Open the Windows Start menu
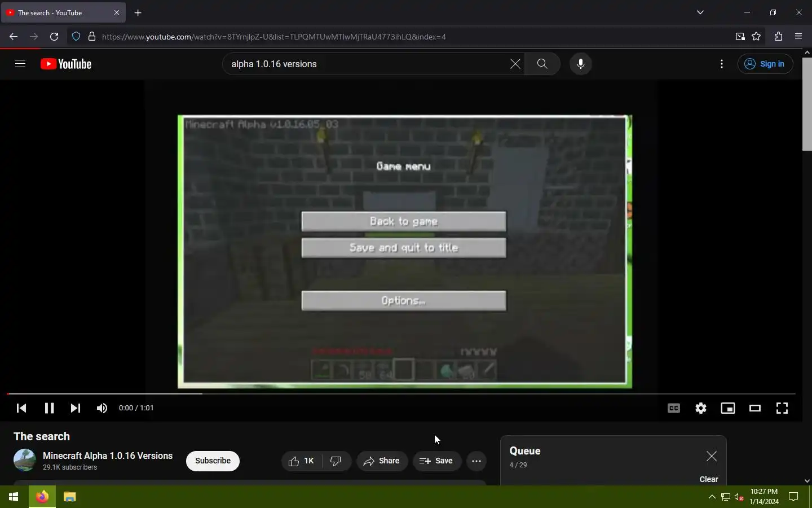 [14, 497]
